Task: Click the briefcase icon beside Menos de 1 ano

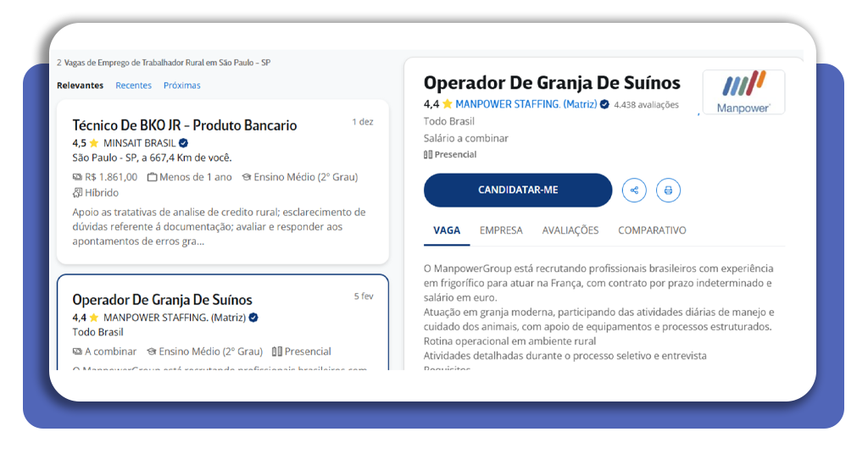Action: [x=152, y=177]
